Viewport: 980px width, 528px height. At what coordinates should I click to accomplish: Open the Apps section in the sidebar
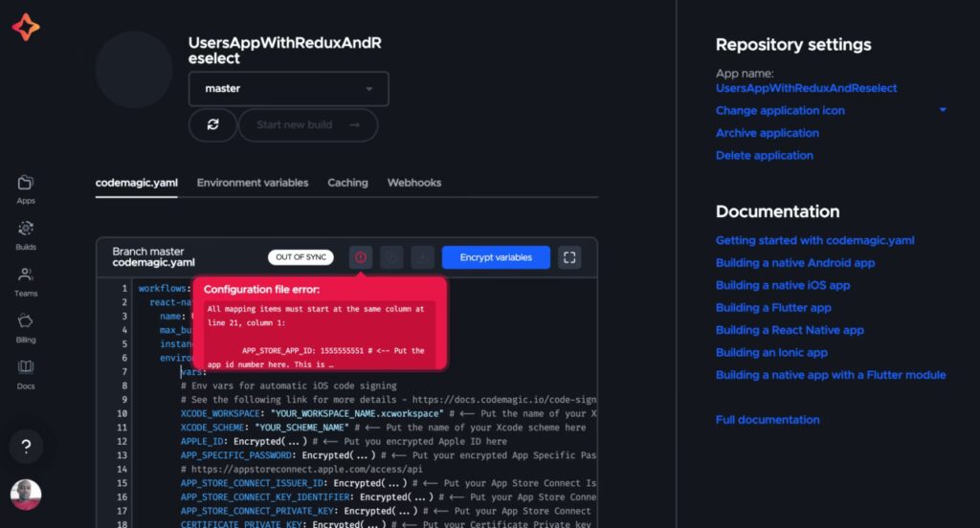(x=26, y=187)
